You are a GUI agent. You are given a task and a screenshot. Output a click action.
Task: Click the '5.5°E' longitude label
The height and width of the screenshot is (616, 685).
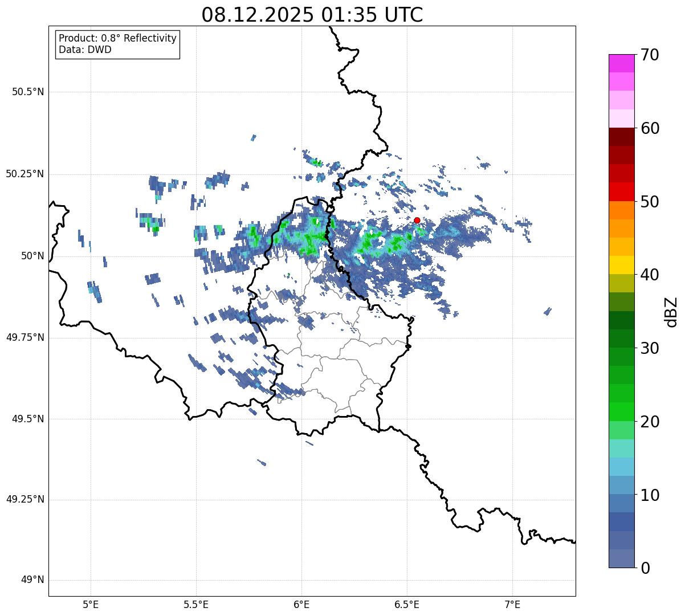coord(196,604)
